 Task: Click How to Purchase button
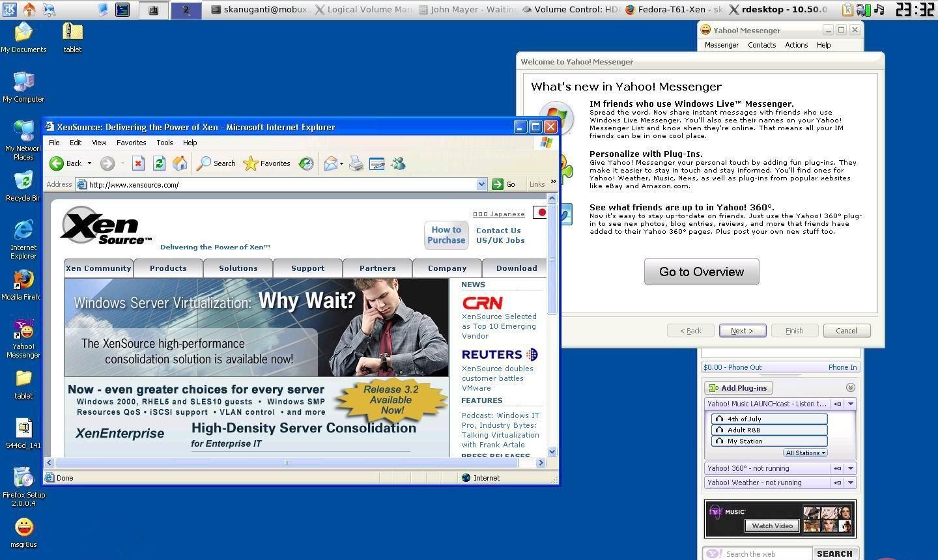pos(446,235)
